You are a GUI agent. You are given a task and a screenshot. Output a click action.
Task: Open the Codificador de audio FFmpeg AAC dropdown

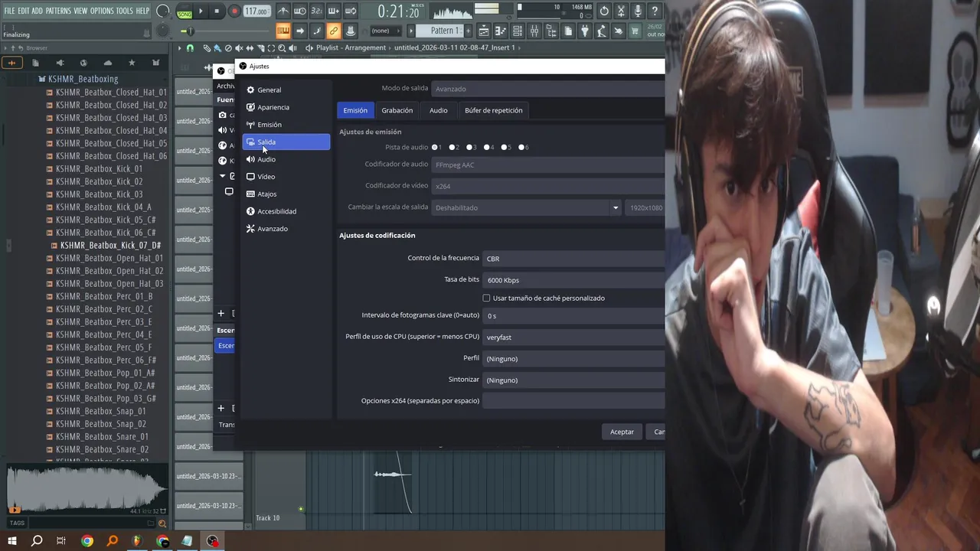[547, 165]
